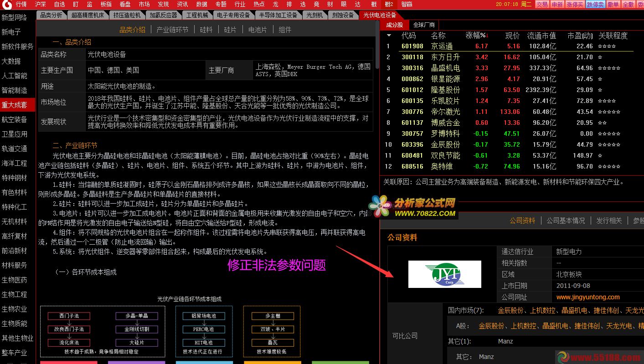Switch to 公司基本情况 section

(566, 220)
